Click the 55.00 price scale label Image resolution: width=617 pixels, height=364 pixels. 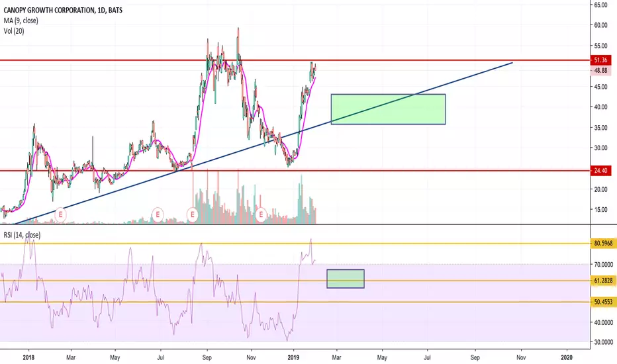(600, 46)
